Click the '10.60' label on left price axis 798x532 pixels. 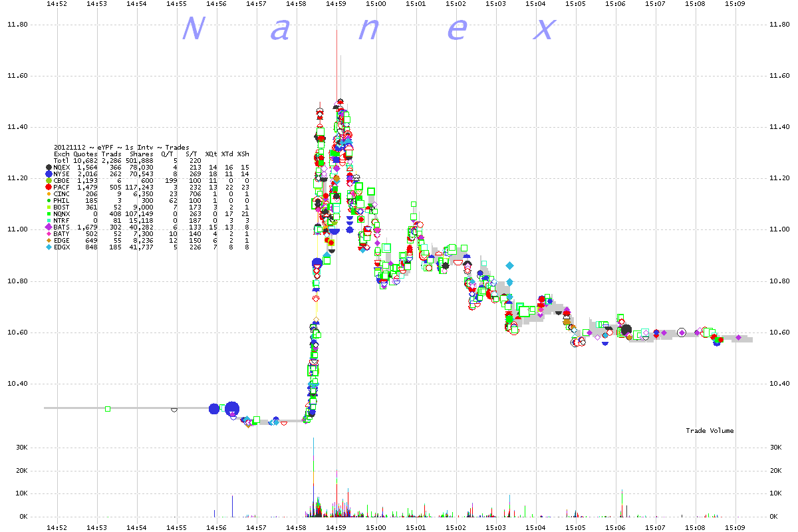(x=17, y=332)
